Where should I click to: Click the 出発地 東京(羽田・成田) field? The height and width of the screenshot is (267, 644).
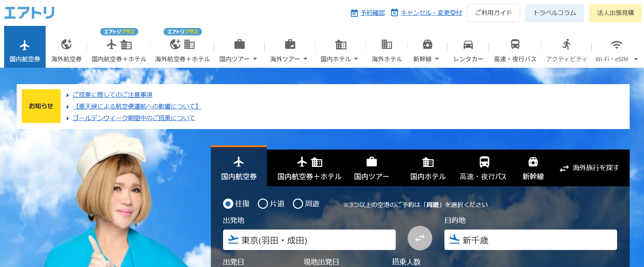pyautogui.click(x=309, y=240)
